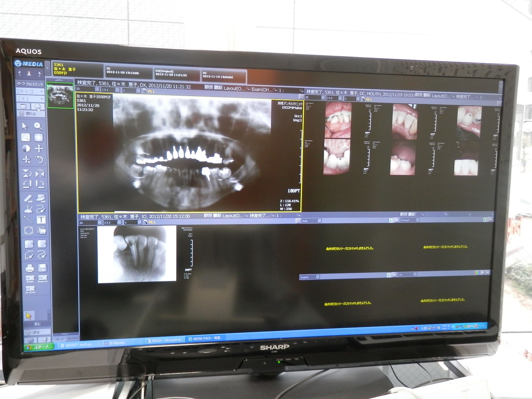Select the arrow pointer tool
The width and height of the screenshot is (532, 399).
point(25,126)
